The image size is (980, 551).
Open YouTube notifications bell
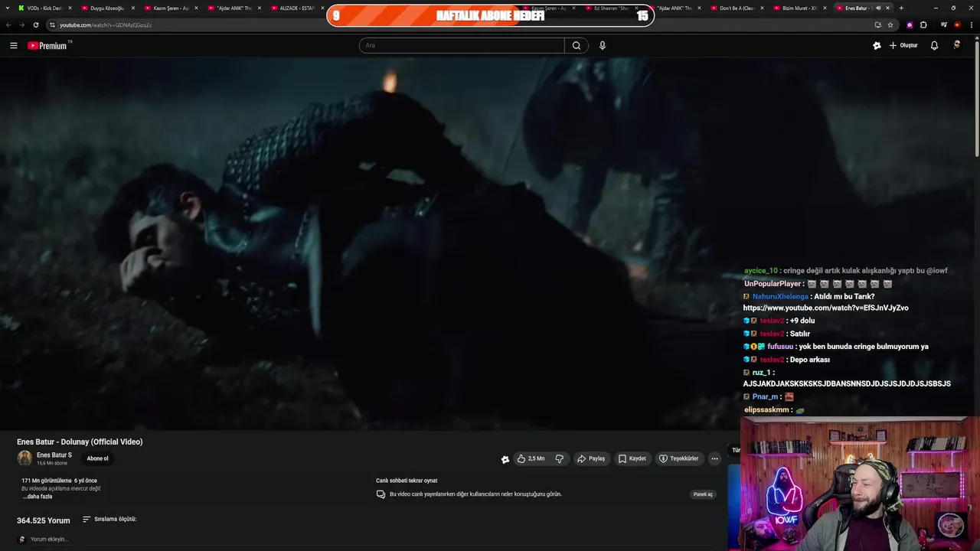coord(934,46)
